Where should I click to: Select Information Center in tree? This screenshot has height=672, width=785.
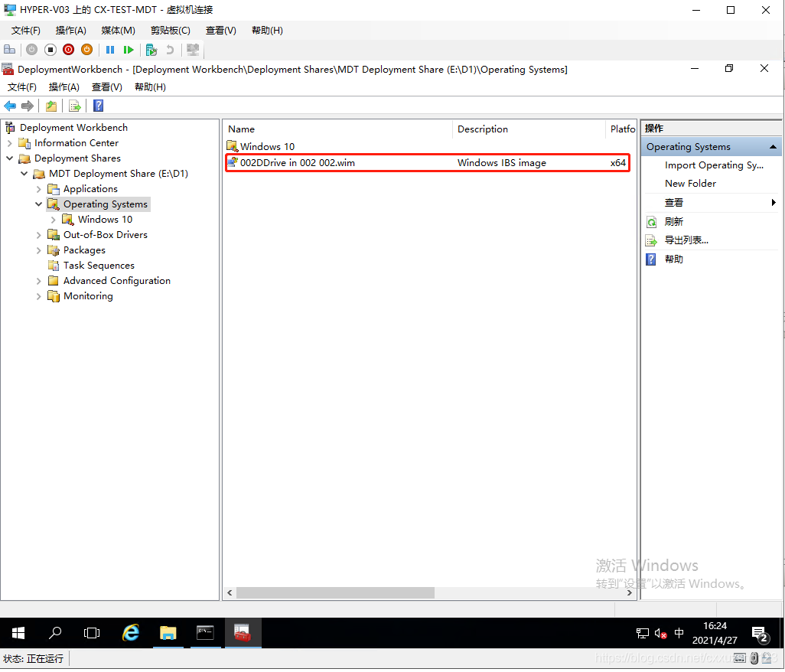coord(76,143)
